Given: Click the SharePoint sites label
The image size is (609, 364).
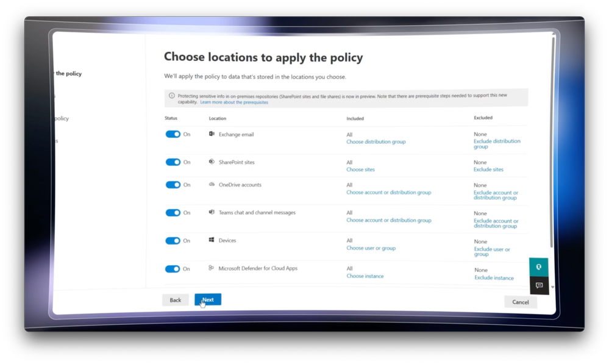Looking at the screenshot, I should pos(237,162).
